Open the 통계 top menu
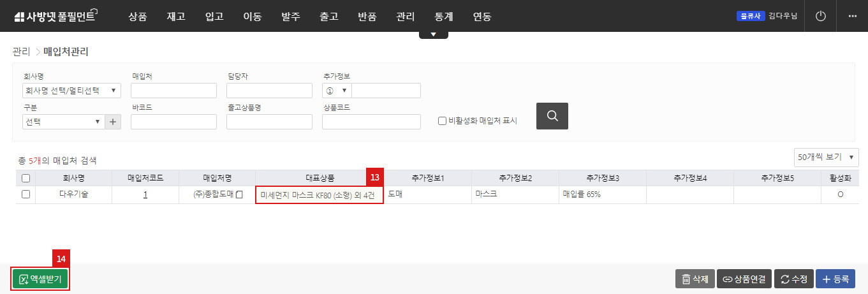This screenshot has height=294, width=868. (443, 17)
